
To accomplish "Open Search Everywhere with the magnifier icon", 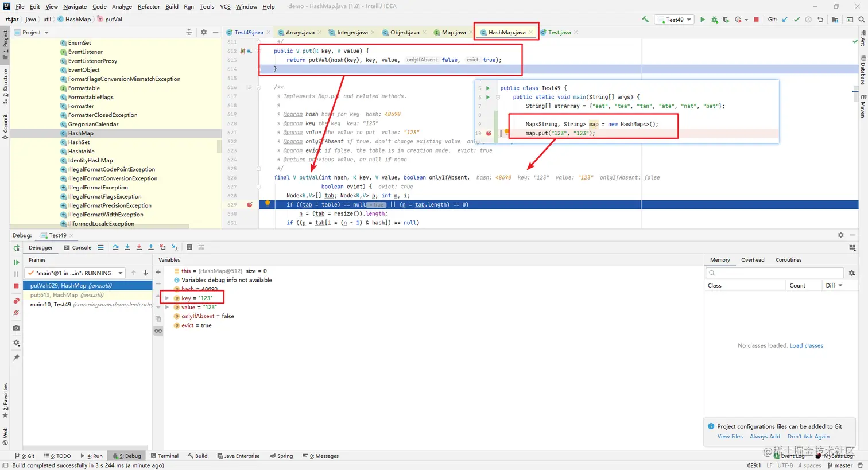I will click(861, 20).
